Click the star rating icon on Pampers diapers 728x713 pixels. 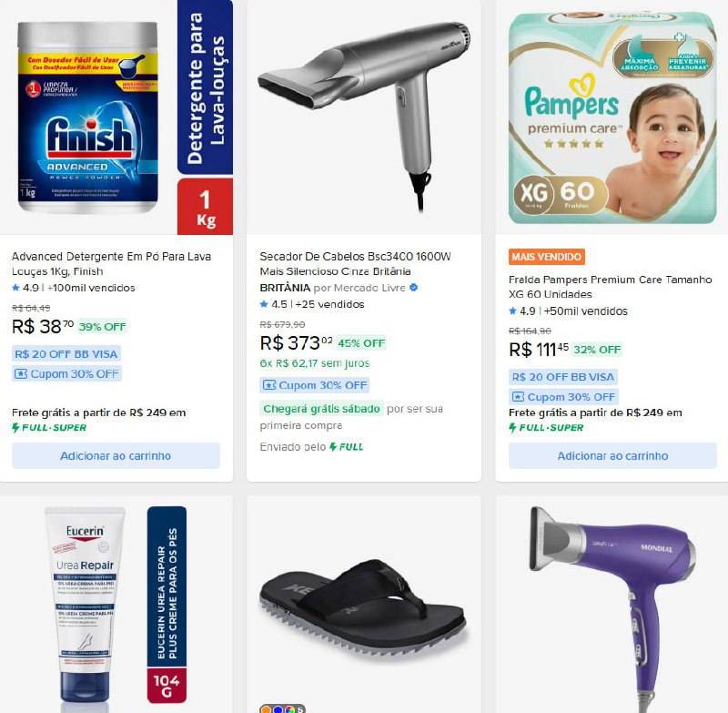point(513,311)
